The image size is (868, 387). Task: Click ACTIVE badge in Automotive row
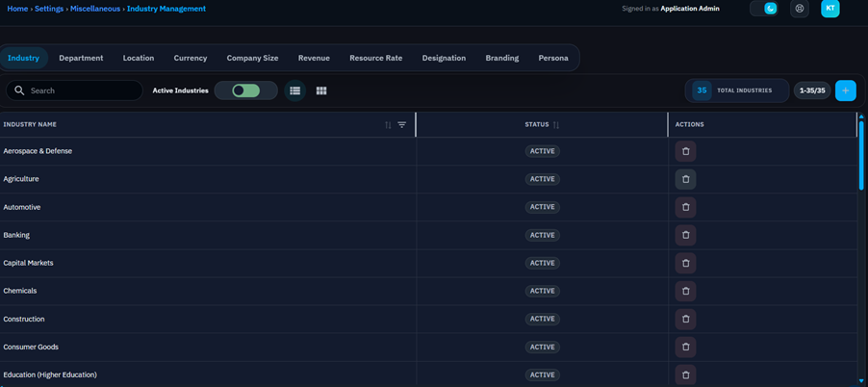(543, 207)
